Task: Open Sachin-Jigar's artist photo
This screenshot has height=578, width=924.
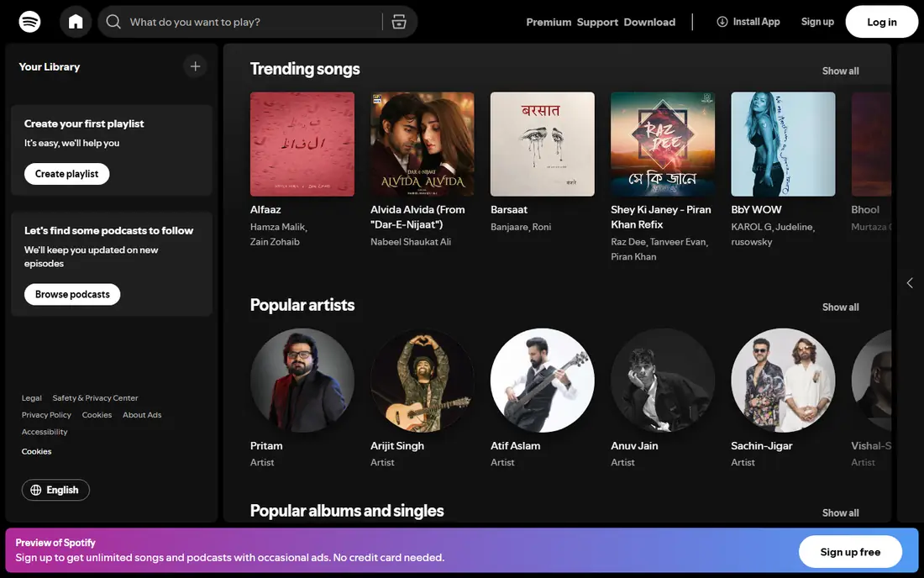Action: coord(783,380)
